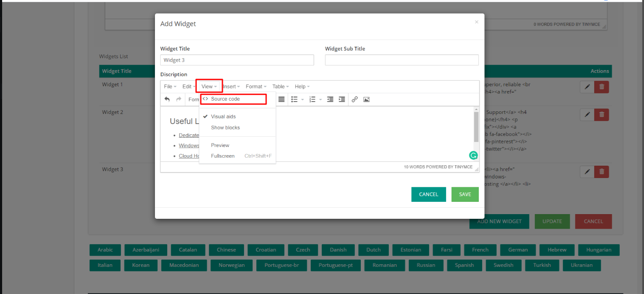Click the Widget Sub Title field
Screen dimensions: 644x294
(x=402, y=60)
